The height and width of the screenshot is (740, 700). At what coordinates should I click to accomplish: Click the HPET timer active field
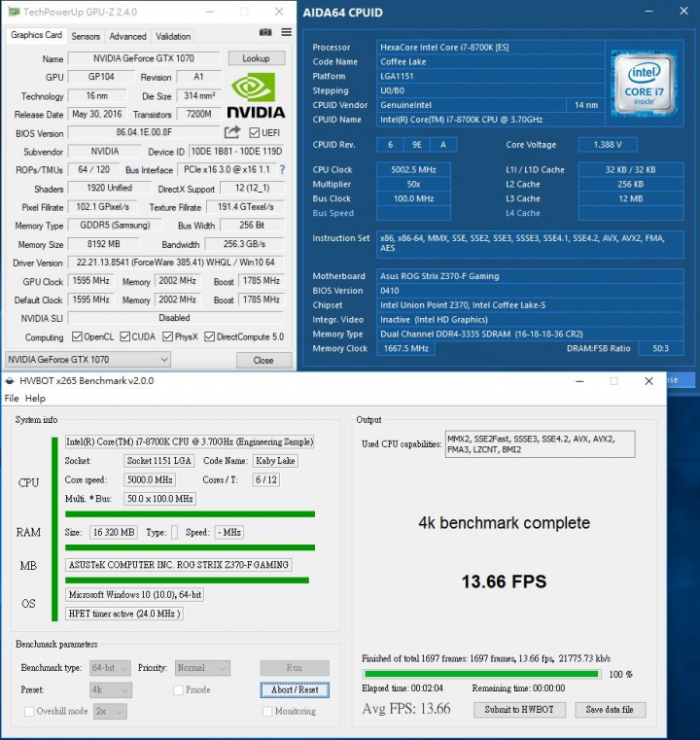tap(124, 614)
